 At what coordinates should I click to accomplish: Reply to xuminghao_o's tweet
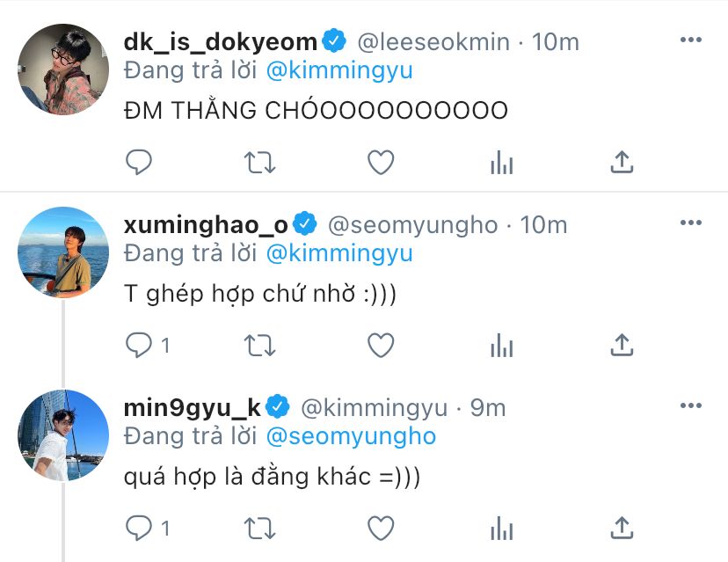pyautogui.click(x=139, y=346)
